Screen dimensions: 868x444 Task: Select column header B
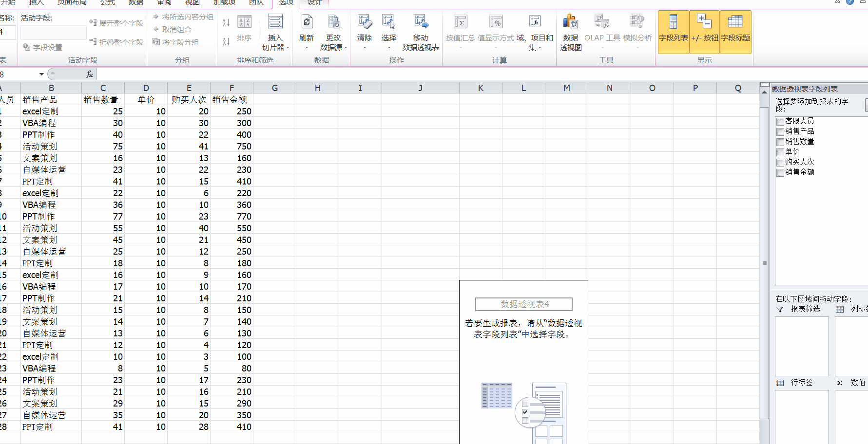pos(51,88)
